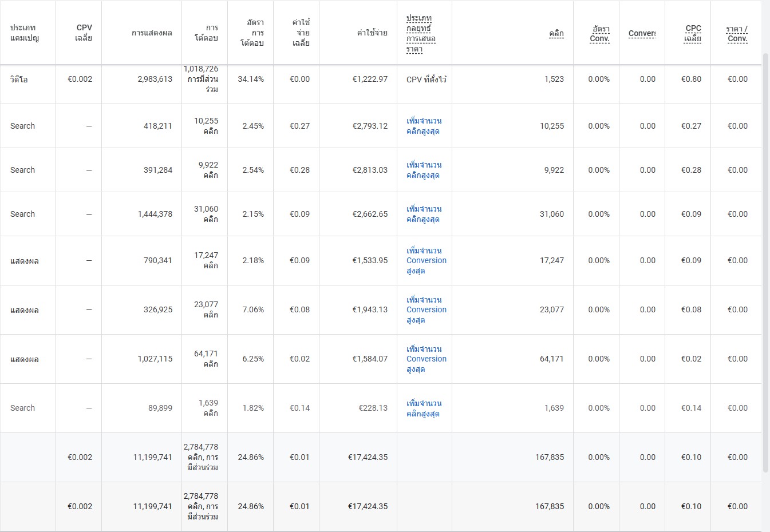Open เพิ่มจำนวนคลิกสูงสุด link in the €2,793.12 row

(x=424, y=126)
